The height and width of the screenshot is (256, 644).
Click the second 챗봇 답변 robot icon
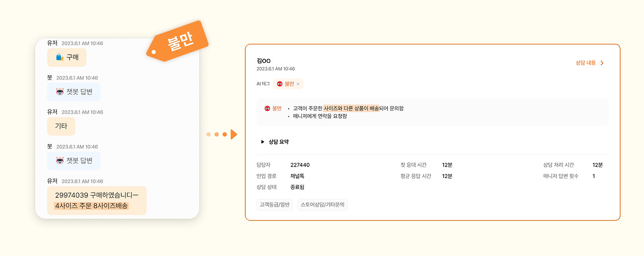(x=60, y=160)
